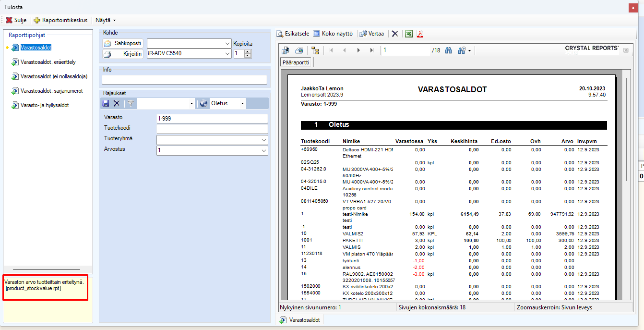The width and height of the screenshot is (644, 330).
Task: Jump to last report page
Action: [x=372, y=50]
